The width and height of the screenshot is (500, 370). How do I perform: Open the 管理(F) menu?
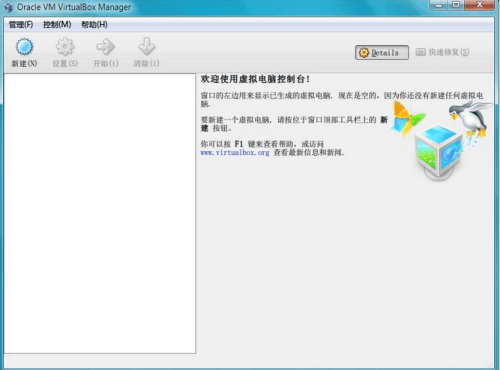pos(21,25)
